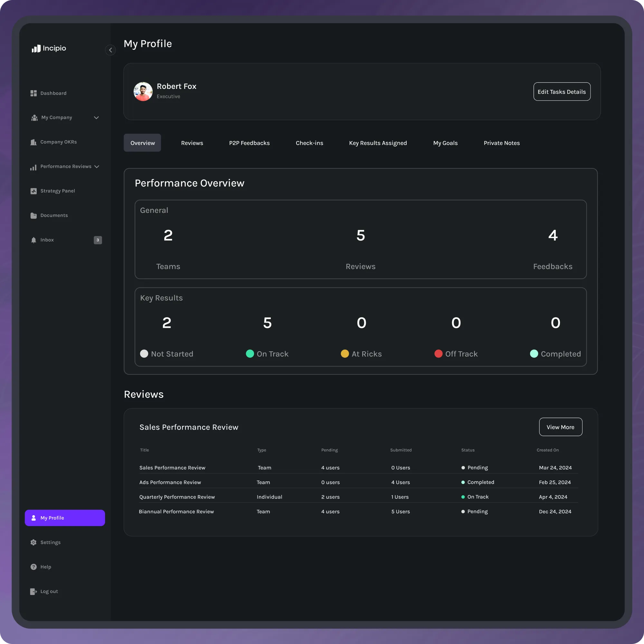Screen dimensions: 644x644
Task: Open the Documents folder icon
Action: click(x=33, y=216)
